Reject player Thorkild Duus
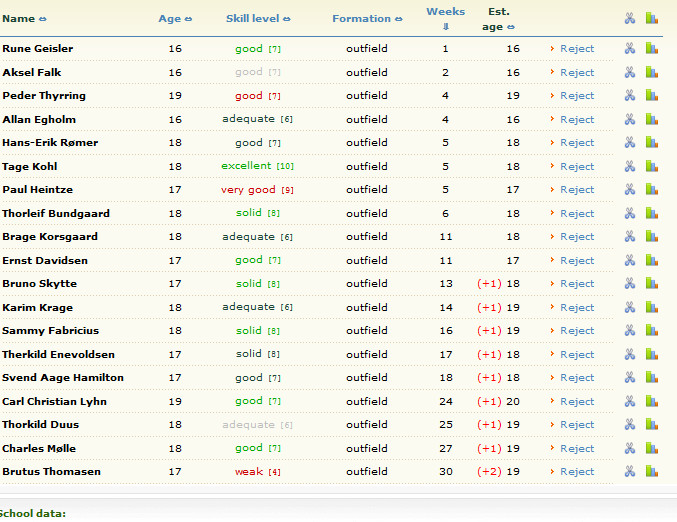The width and height of the screenshot is (677, 522). [x=577, y=425]
